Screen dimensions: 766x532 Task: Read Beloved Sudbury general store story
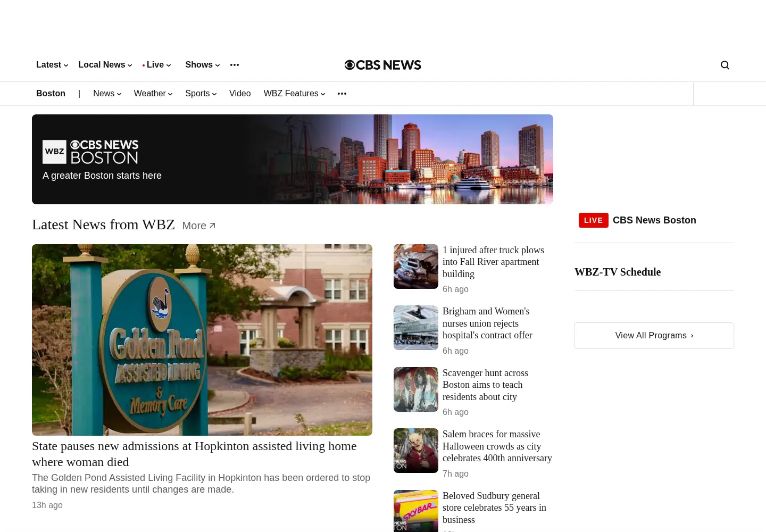pos(494,508)
